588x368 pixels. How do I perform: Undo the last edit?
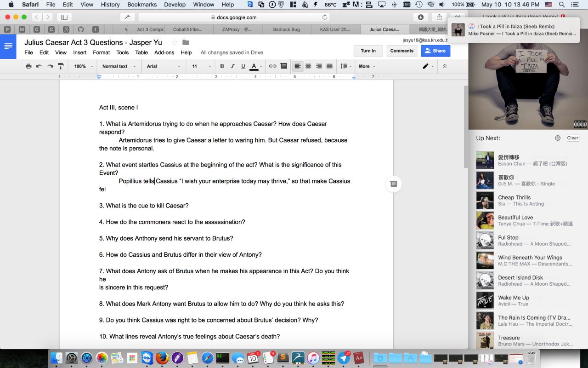click(x=39, y=66)
